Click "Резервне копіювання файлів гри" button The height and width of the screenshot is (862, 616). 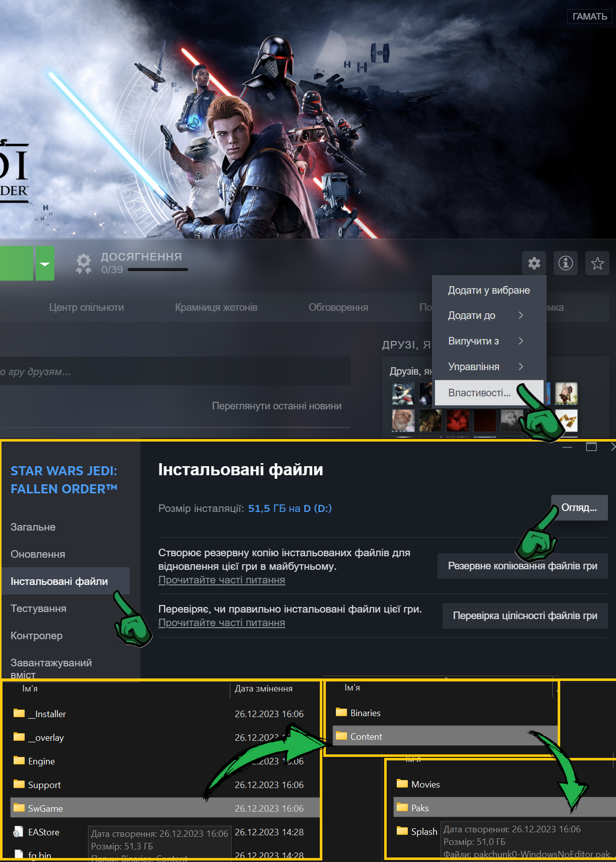(x=522, y=566)
